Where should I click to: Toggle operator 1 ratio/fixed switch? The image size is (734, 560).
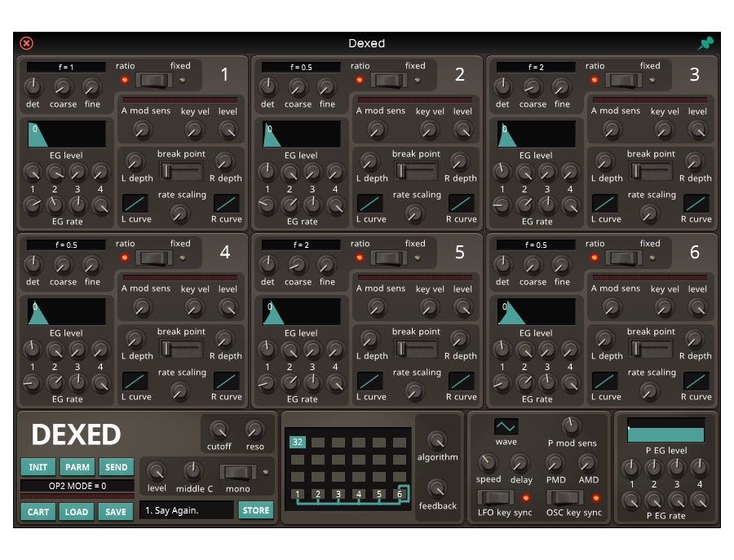click(154, 81)
